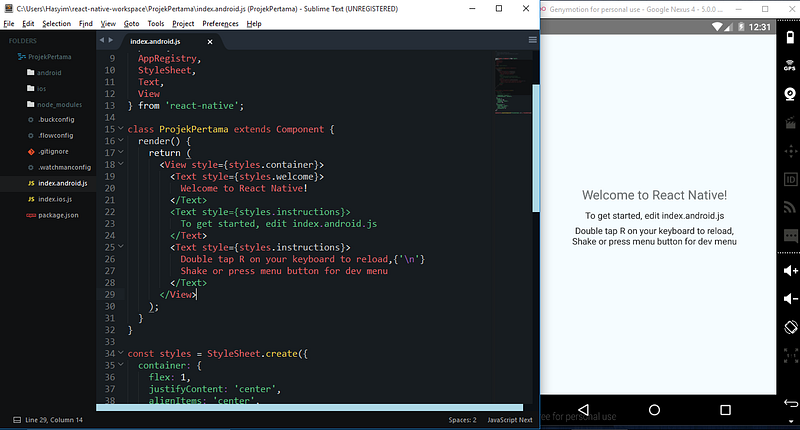Open Genymotion remote control arrows icon
This screenshot has height=430, width=800.
[x=790, y=151]
